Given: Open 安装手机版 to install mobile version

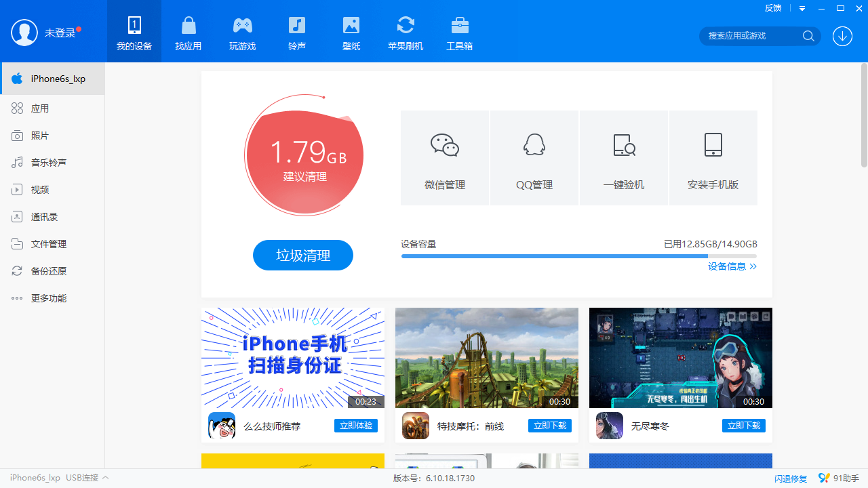Looking at the screenshot, I should click(x=713, y=157).
